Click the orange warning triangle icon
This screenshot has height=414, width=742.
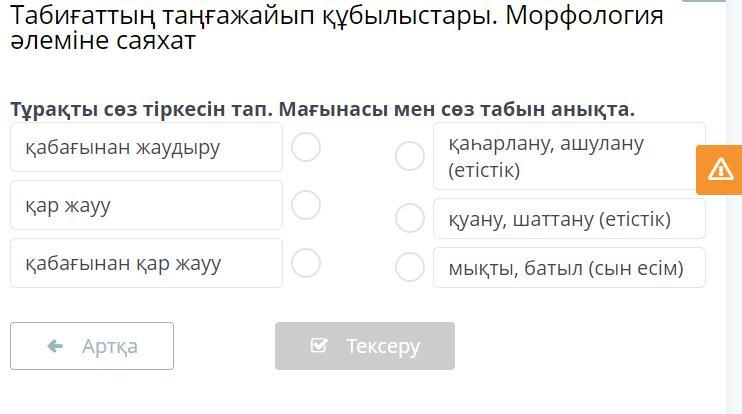[x=720, y=169]
